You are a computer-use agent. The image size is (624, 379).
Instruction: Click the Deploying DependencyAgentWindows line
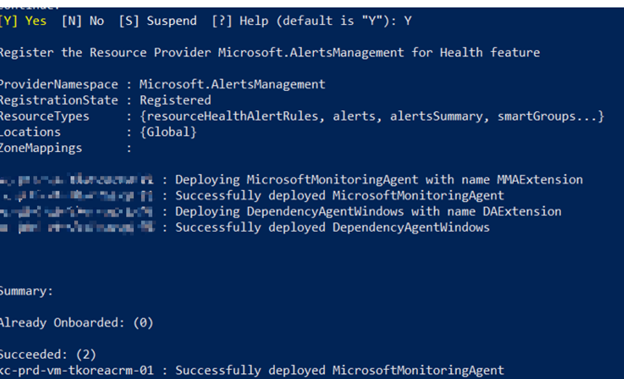(x=368, y=211)
